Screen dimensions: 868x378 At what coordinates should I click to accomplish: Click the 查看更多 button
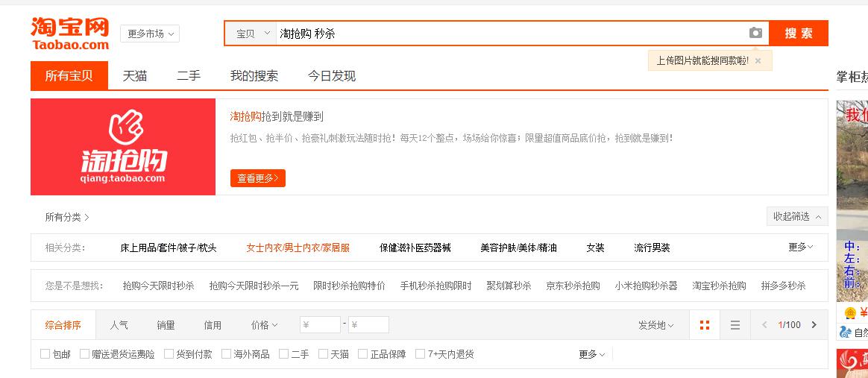coord(257,178)
